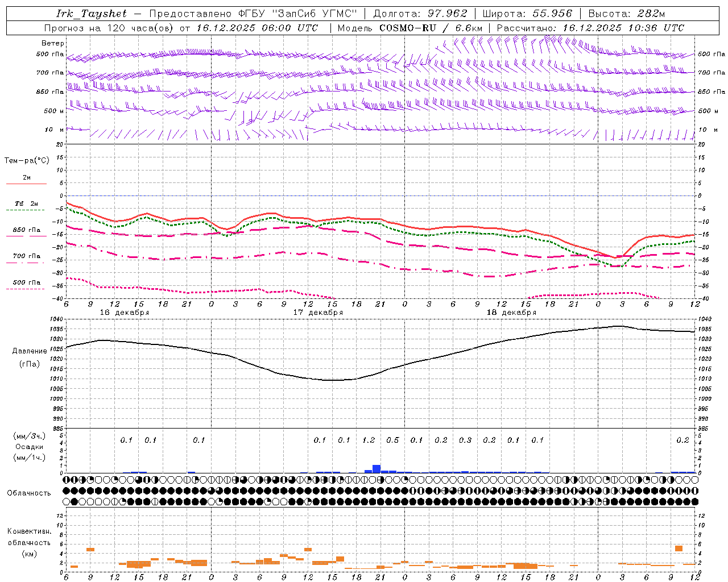
Task: Click the Осадки precipitation label
Action: pos(30,447)
